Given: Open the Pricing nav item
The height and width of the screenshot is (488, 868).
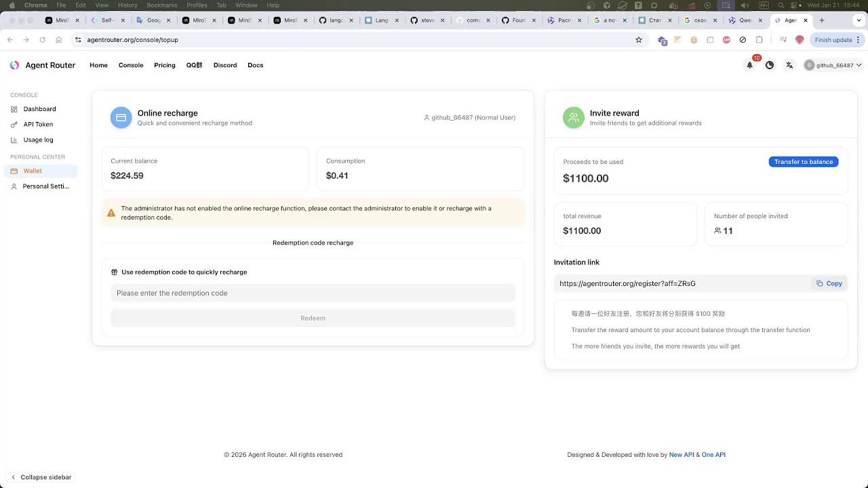Looking at the screenshot, I should click(x=165, y=65).
